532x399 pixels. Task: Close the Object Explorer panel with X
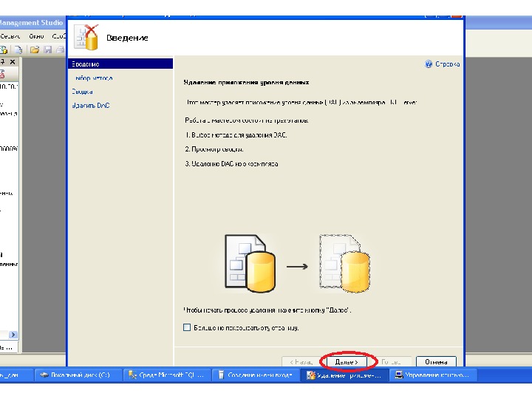13,62
